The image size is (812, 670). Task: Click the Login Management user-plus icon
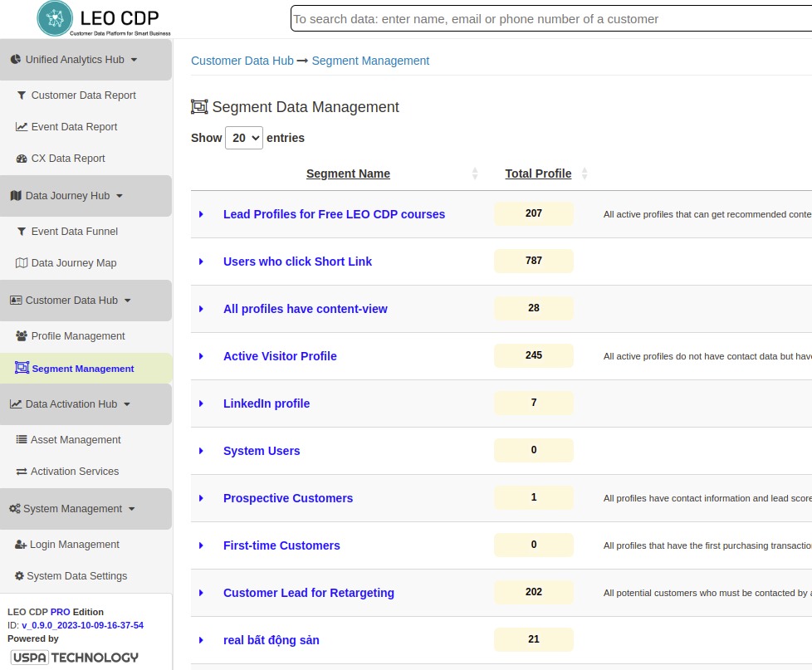pyautogui.click(x=21, y=545)
